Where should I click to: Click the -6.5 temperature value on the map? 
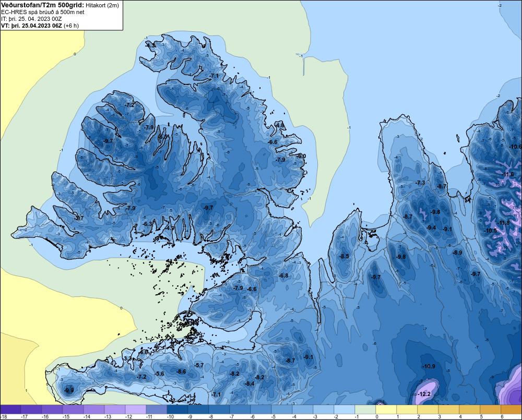[x=163, y=137]
